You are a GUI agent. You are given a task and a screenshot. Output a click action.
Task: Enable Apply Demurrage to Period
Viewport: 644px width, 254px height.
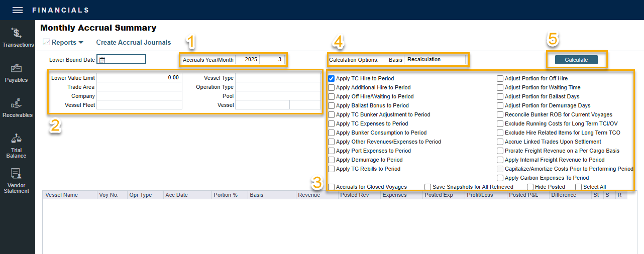[332, 160]
